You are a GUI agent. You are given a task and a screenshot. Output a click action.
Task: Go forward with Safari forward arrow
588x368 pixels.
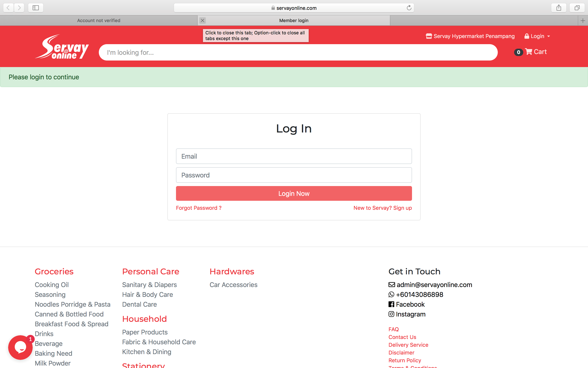tap(19, 8)
